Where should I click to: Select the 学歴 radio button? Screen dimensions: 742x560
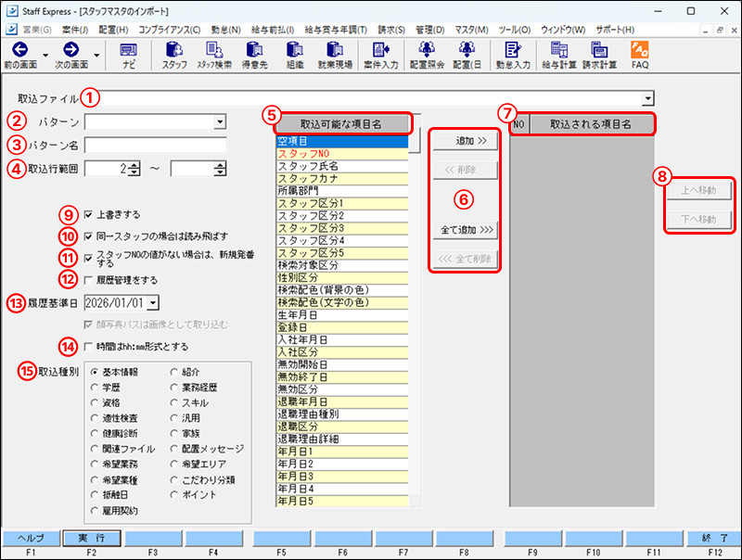click(95, 388)
